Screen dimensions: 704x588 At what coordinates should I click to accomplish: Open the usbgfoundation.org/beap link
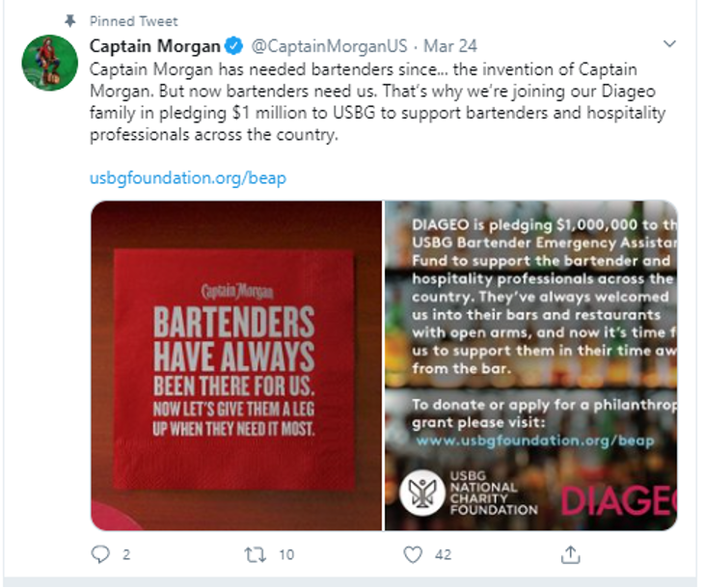click(188, 177)
